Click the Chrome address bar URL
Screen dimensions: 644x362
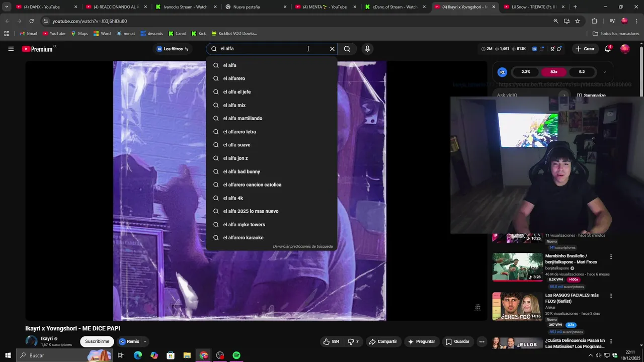pos(90,21)
